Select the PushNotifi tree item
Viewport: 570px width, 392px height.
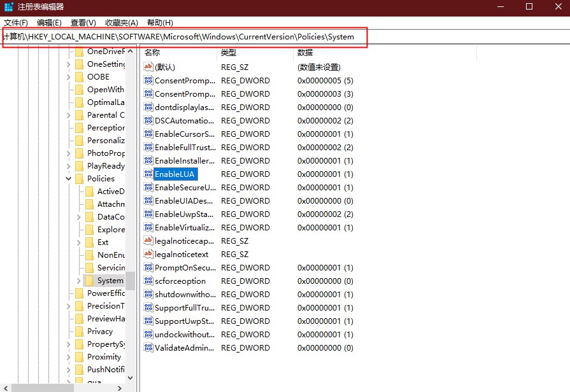point(106,370)
